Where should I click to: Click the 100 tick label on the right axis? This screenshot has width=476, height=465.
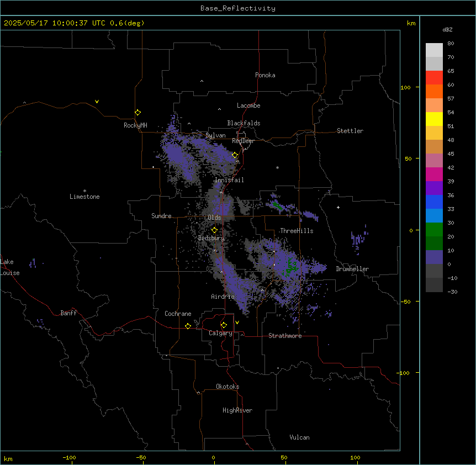pos(405,87)
